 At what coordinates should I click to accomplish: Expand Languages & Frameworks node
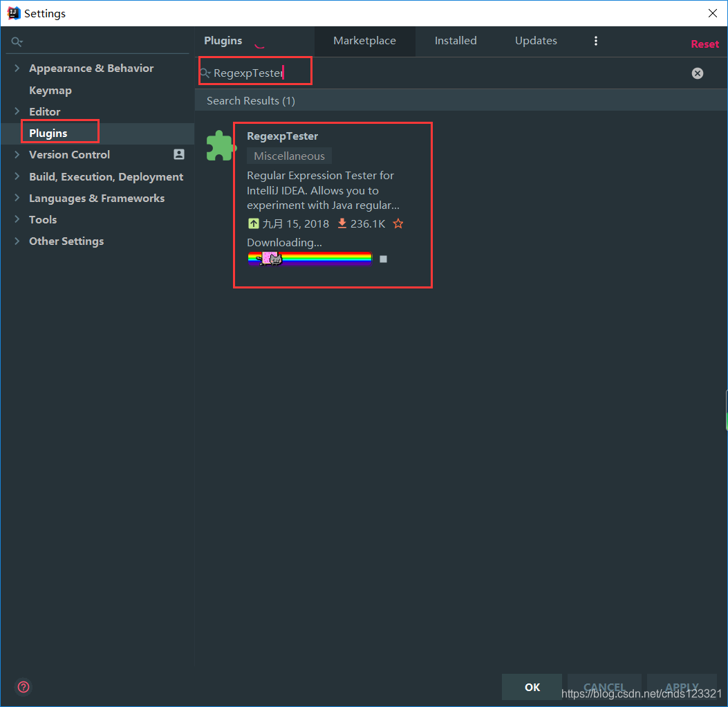point(17,197)
